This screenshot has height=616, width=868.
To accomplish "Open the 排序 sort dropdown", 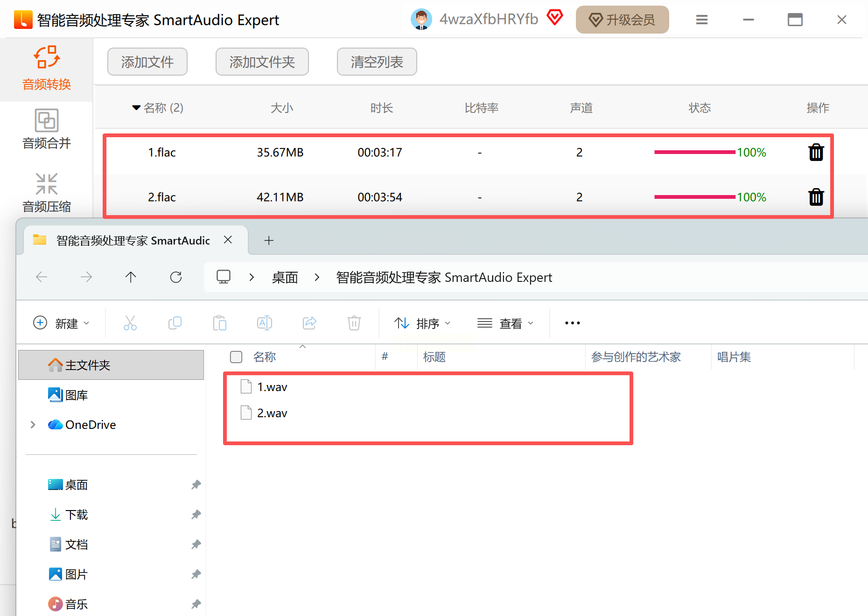I will (422, 323).
